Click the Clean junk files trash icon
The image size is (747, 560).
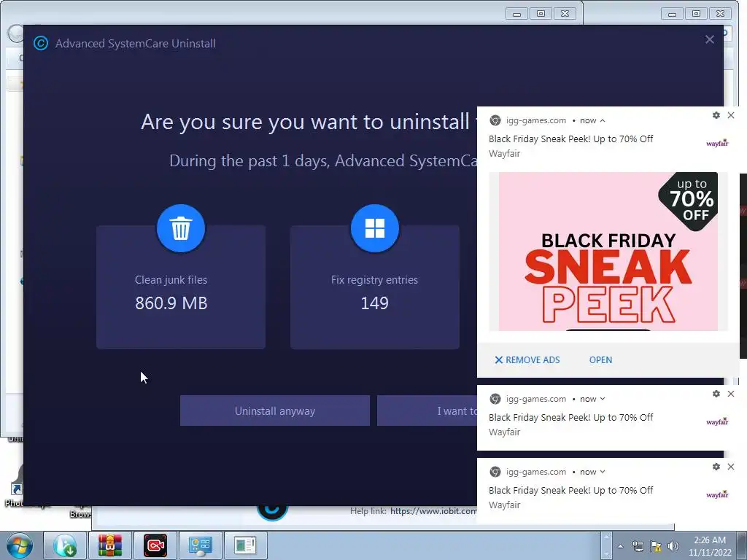(181, 228)
